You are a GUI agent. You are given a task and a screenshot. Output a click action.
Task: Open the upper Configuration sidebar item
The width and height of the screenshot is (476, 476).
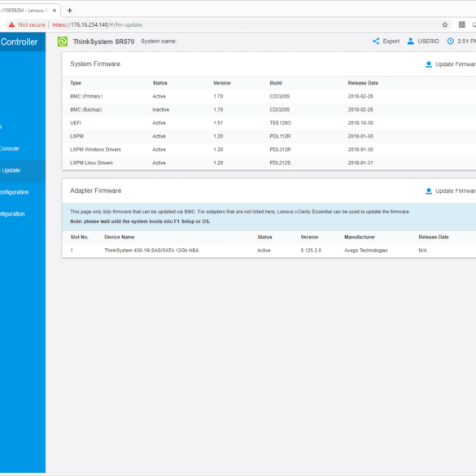[15, 192]
